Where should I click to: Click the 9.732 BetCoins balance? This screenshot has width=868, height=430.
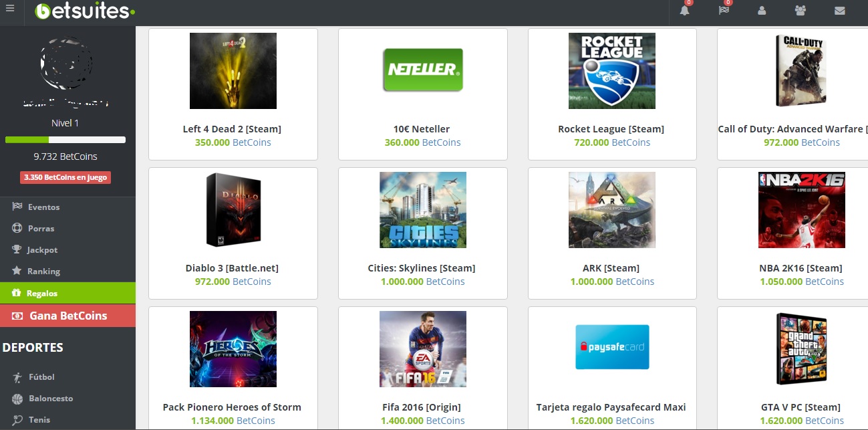pos(65,156)
